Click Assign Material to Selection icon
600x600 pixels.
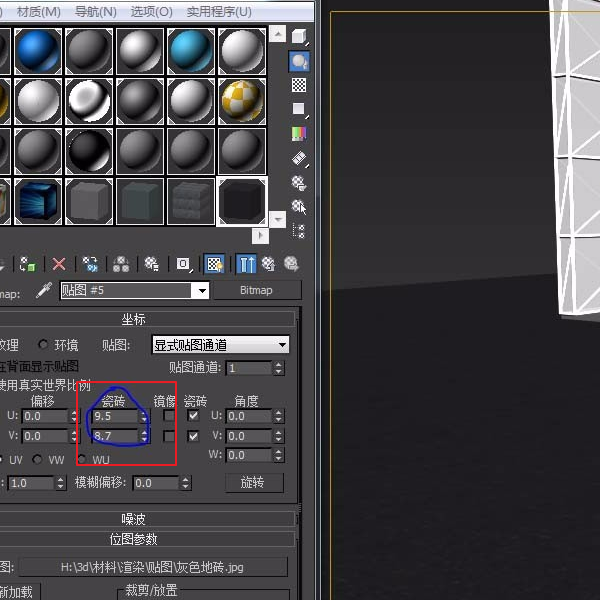click(x=28, y=264)
